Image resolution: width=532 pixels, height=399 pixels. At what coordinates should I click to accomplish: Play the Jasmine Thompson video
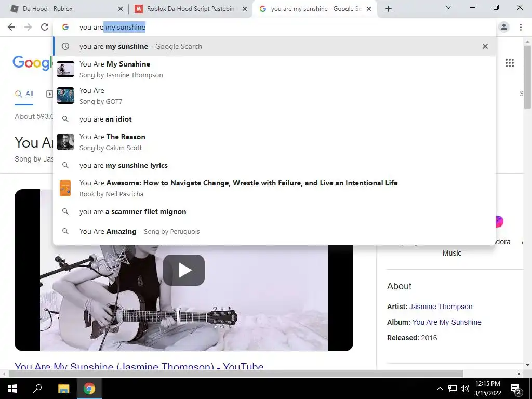183,270
